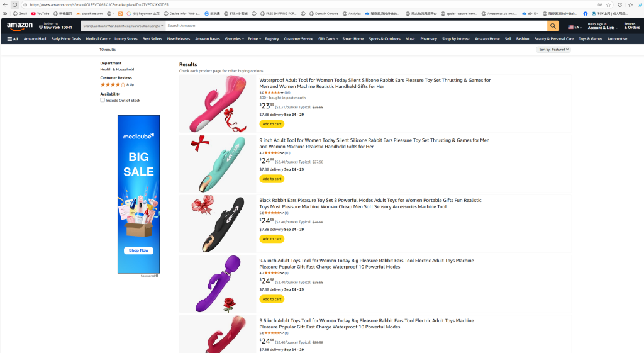644x353 pixels.
Task: Open Best Sellers in navigation bar
Action: (x=152, y=39)
